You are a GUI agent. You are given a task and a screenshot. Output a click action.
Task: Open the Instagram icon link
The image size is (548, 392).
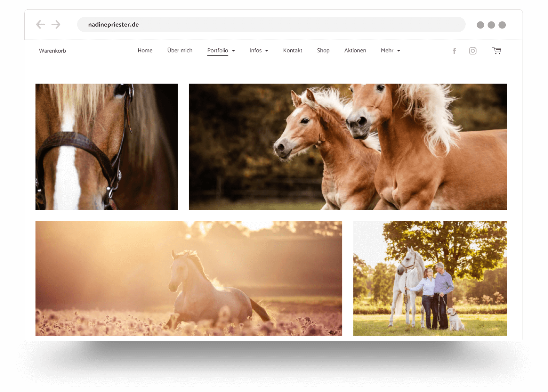[x=473, y=51]
